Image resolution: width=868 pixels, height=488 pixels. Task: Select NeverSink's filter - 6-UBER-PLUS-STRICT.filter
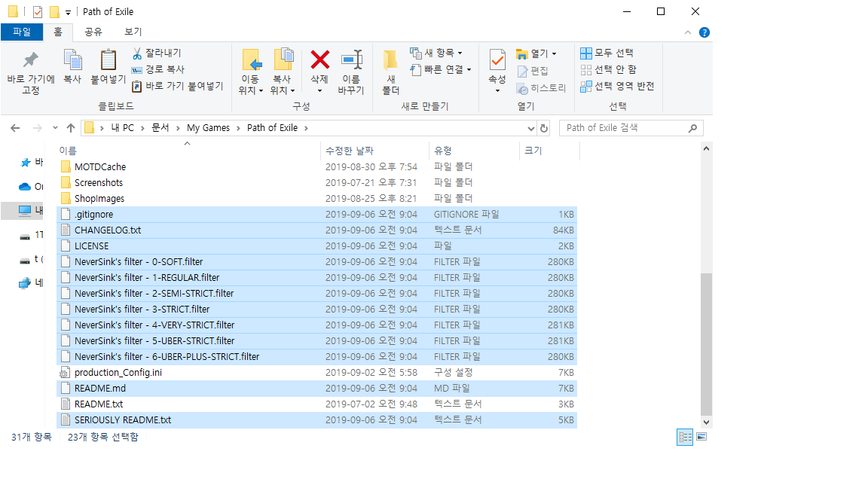pos(316,357)
